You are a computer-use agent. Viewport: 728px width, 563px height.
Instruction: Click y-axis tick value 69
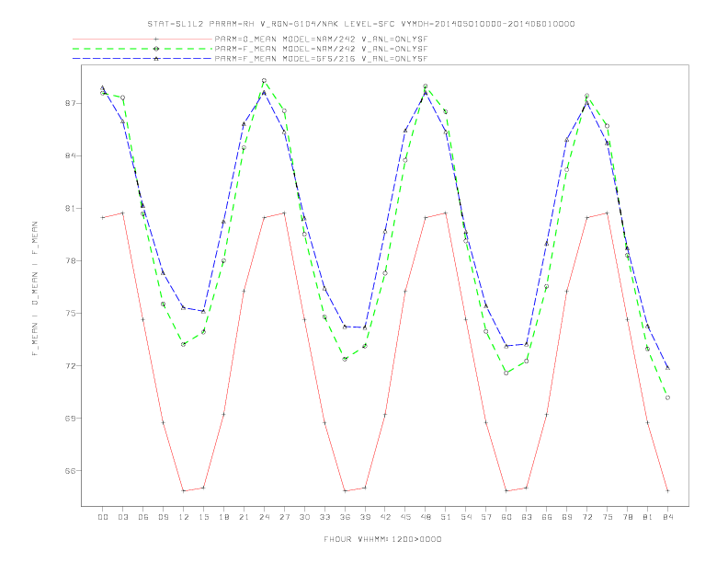(70, 418)
